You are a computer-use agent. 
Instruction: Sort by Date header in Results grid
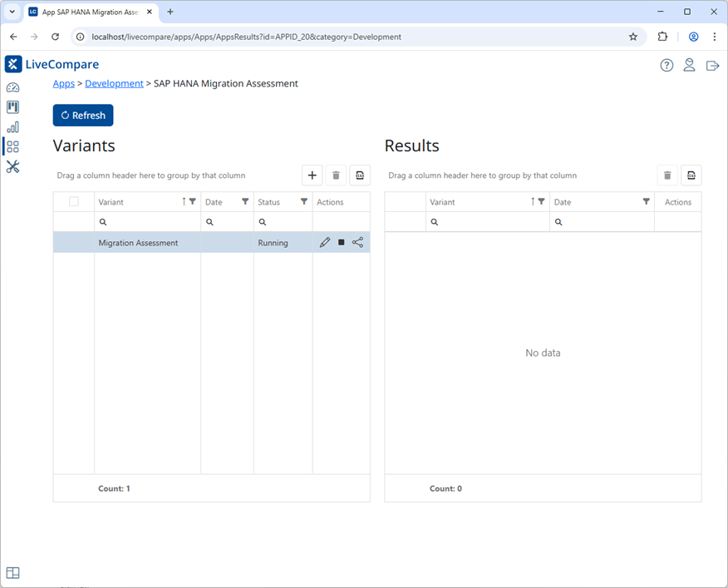563,202
